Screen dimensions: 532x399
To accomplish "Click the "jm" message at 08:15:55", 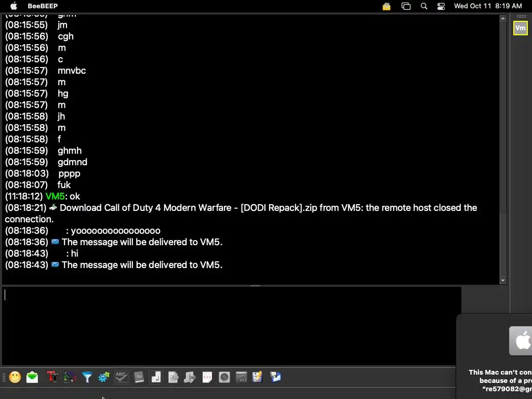I will 62,25.
